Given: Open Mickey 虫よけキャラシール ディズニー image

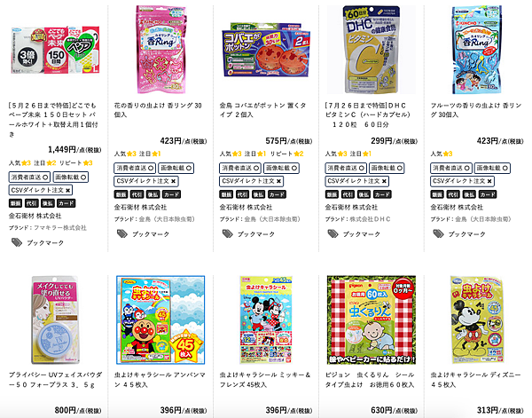Looking at the screenshot, I should pos(477,319).
